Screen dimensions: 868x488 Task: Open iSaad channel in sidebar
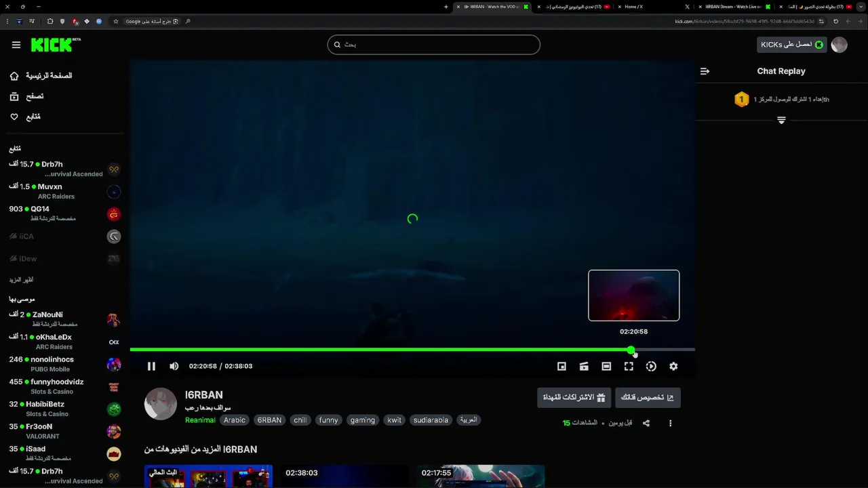tap(64, 453)
